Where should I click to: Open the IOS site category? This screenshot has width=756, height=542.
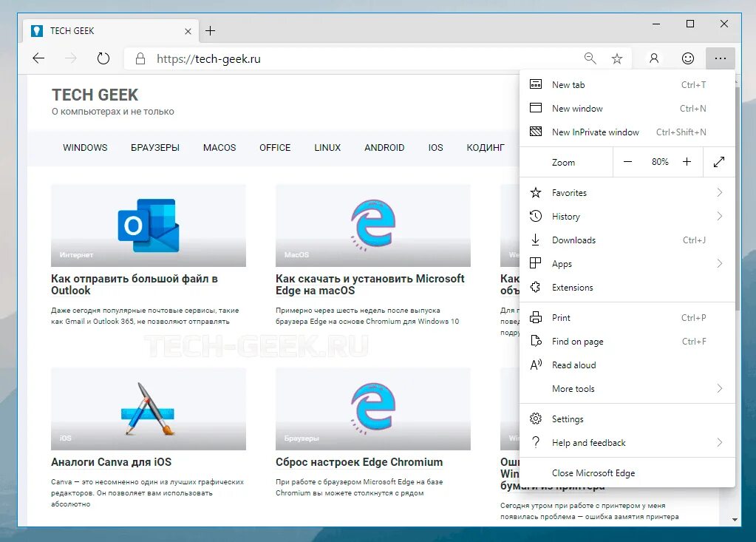tap(435, 148)
